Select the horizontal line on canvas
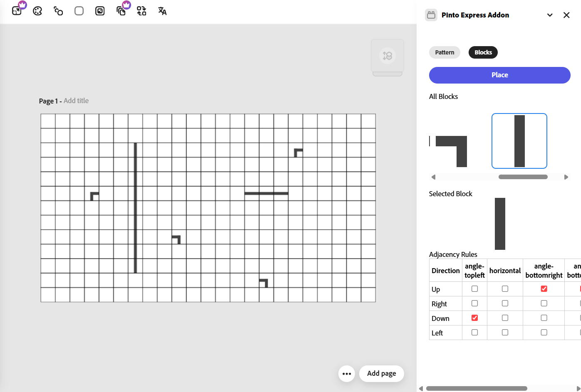581x392 pixels. pos(266,193)
